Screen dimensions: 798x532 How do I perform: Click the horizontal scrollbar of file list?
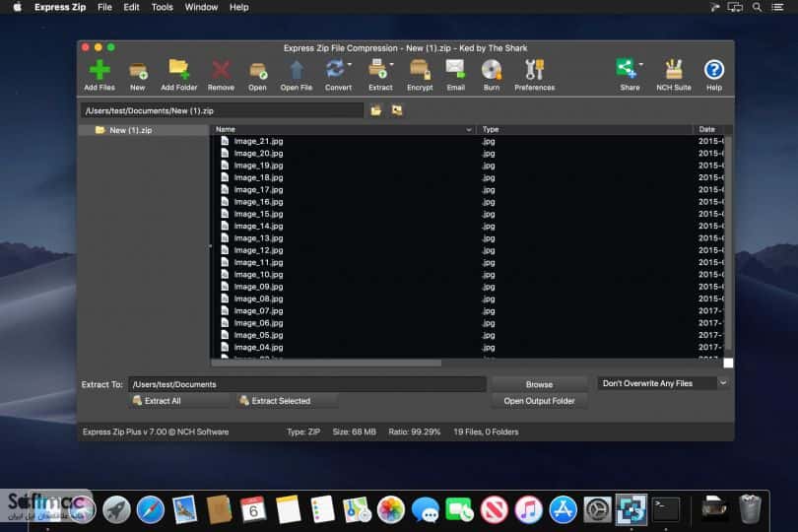point(326,363)
